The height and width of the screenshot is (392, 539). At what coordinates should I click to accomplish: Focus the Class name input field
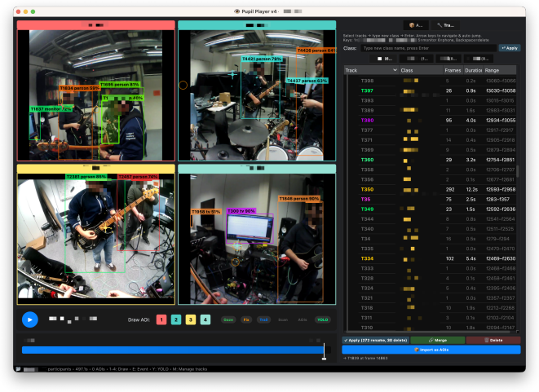(428, 48)
